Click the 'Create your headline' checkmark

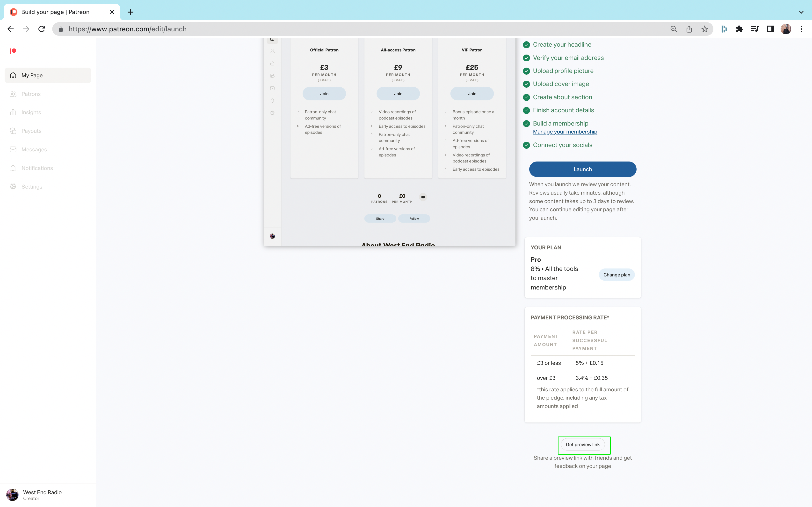(x=526, y=45)
